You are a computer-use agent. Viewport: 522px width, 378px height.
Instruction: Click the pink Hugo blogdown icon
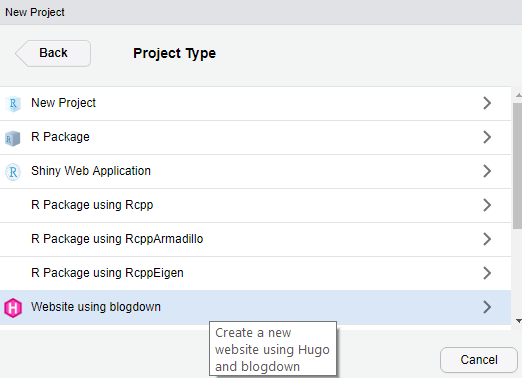(13, 308)
